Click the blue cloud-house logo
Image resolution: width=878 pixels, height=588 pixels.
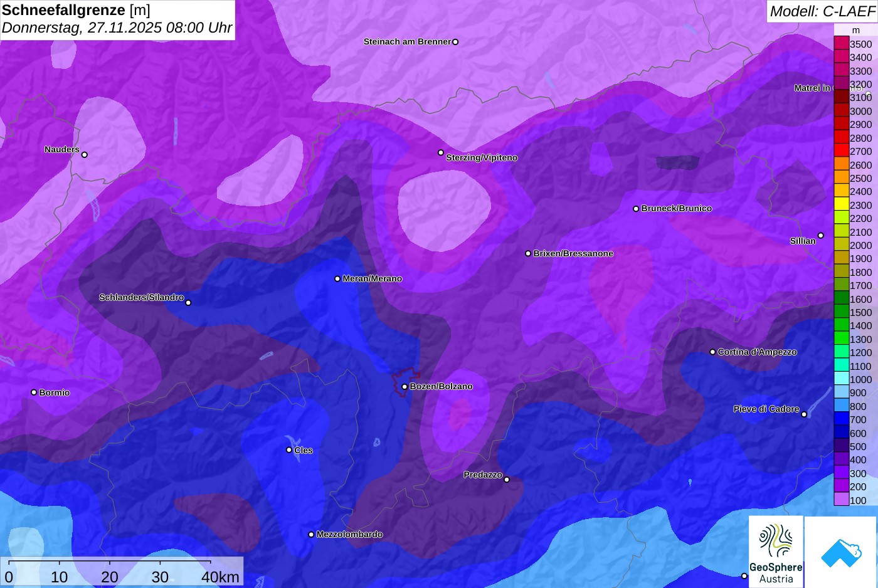click(841, 552)
